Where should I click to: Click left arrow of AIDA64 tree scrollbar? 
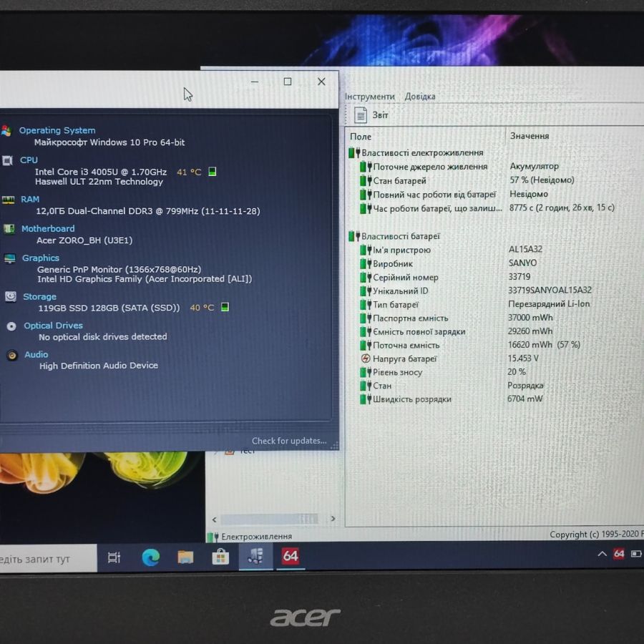[x=215, y=519]
